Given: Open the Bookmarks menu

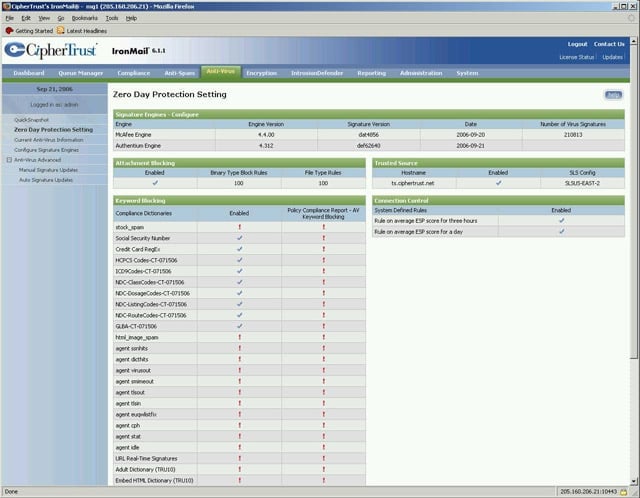Looking at the screenshot, I should tap(84, 18).
